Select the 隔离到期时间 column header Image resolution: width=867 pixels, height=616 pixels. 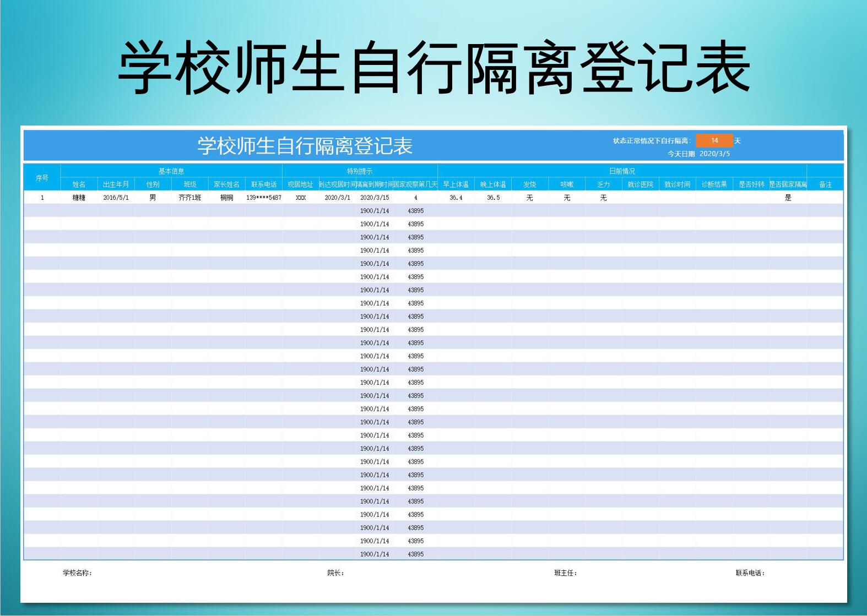pos(375,184)
